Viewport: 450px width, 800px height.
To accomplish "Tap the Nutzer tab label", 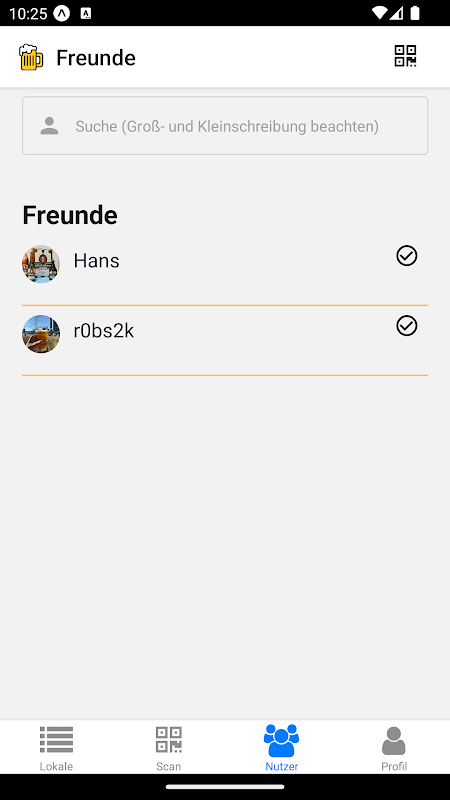I will (282, 766).
